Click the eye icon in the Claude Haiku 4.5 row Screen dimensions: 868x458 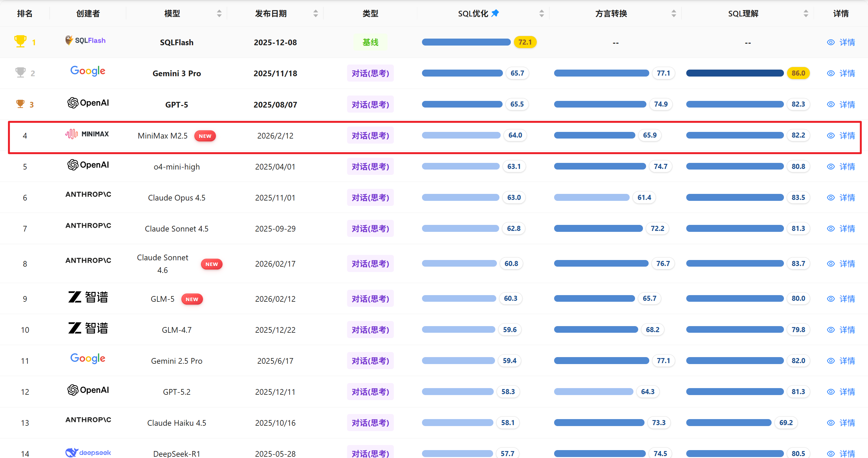(x=831, y=423)
